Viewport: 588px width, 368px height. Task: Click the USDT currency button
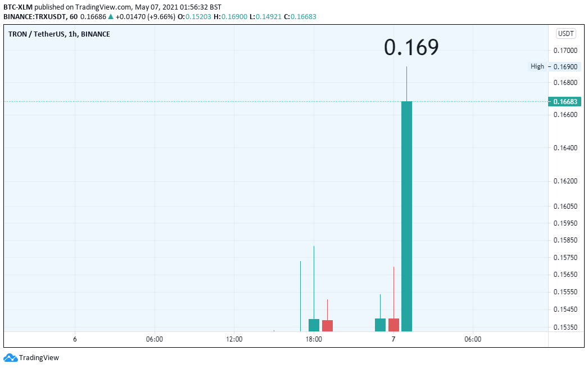pos(566,33)
